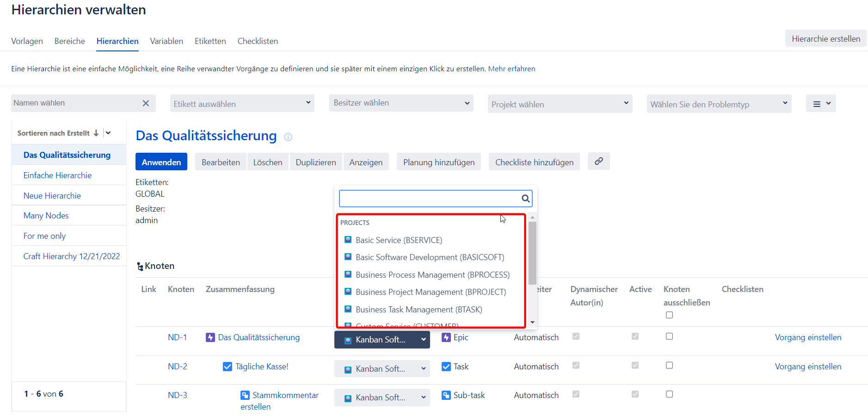The width and height of the screenshot is (868, 417).
Task: Click the copy link icon button
Action: click(x=598, y=162)
